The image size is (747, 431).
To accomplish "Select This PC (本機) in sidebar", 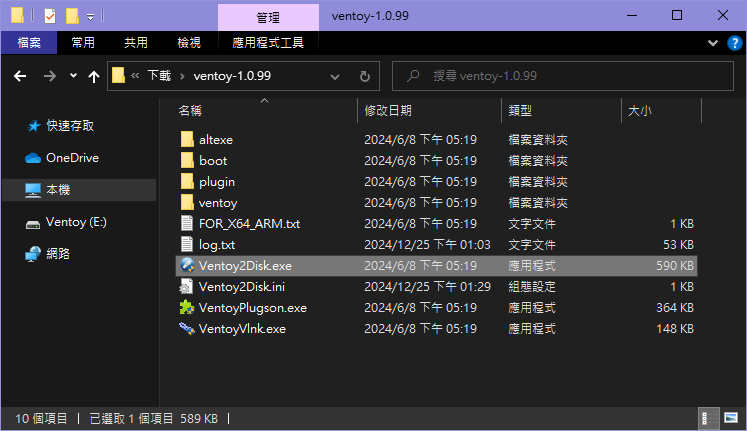I will click(x=79, y=190).
